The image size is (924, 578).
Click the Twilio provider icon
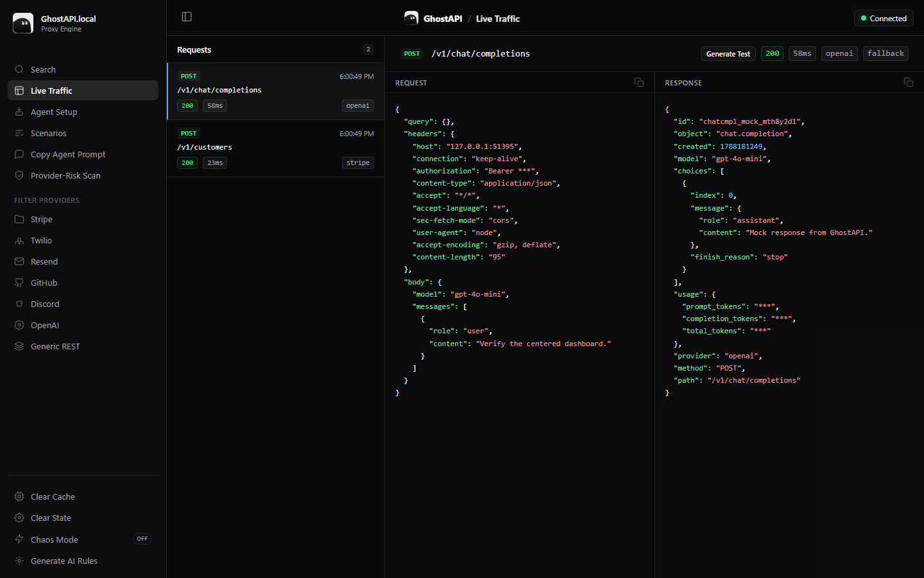click(x=19, y=240)
